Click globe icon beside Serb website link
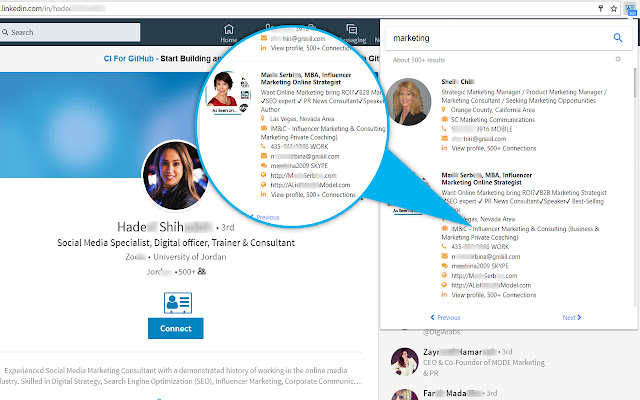This screenshot has height=400, width=640. point(444,276)
